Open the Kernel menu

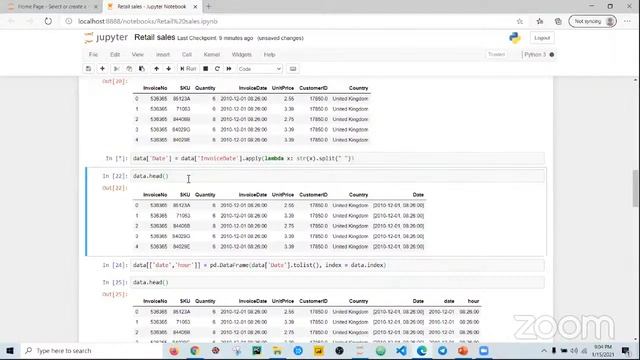click(211, 54)
